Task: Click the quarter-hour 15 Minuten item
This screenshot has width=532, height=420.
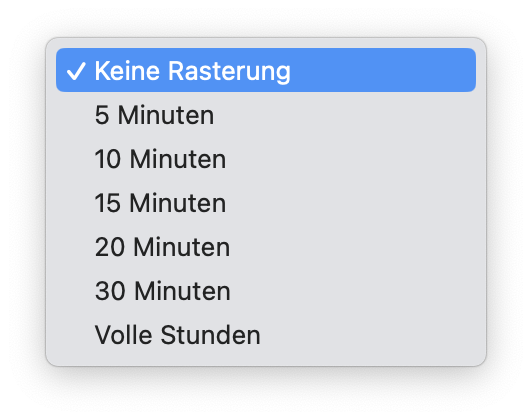Action: pos(266,203)
